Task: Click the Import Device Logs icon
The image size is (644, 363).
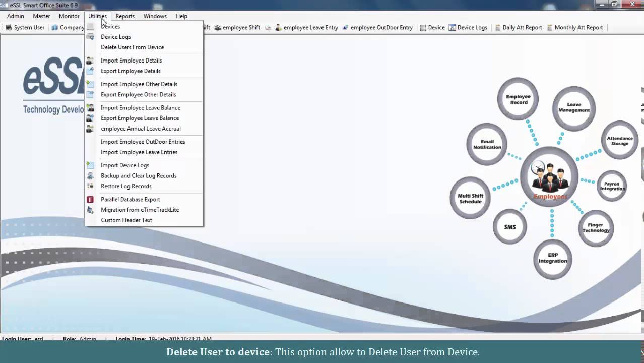Action: click(x=90, y=165)
